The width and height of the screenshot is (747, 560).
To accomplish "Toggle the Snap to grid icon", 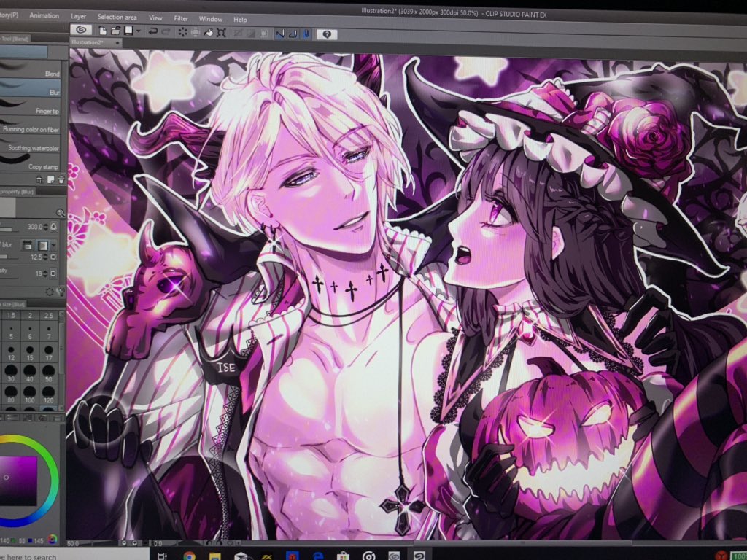I will click(306, 34).
